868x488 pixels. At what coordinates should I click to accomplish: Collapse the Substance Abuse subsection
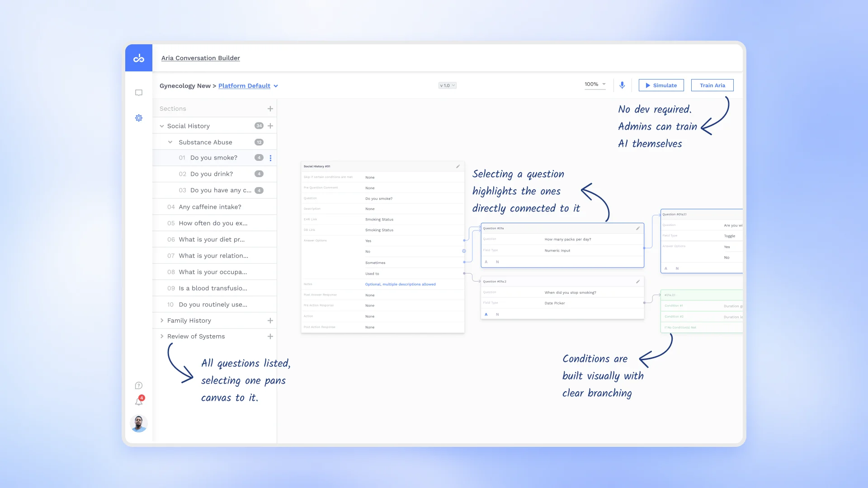170,142
